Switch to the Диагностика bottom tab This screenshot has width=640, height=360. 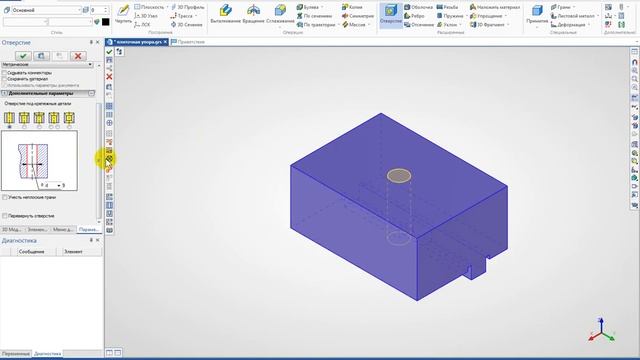[47, 354]
